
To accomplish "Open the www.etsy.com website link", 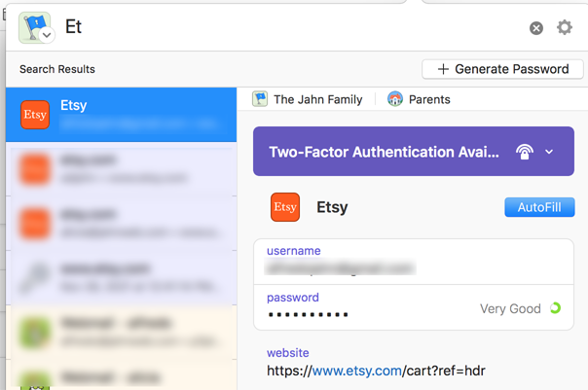I will click(356, 371).
